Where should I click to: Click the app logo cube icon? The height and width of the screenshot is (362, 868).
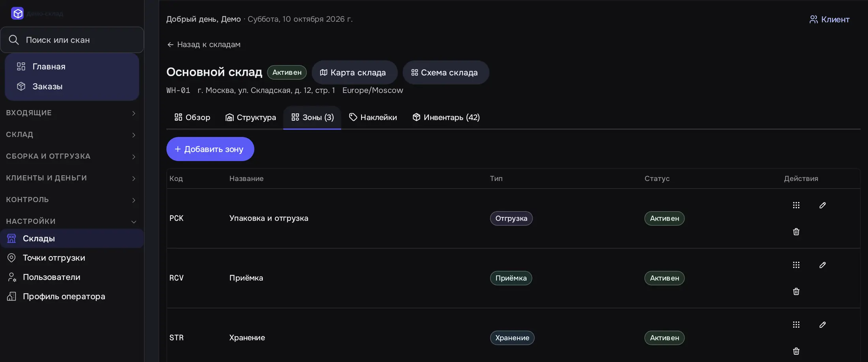pyautogui.click(x=17, y=13)
